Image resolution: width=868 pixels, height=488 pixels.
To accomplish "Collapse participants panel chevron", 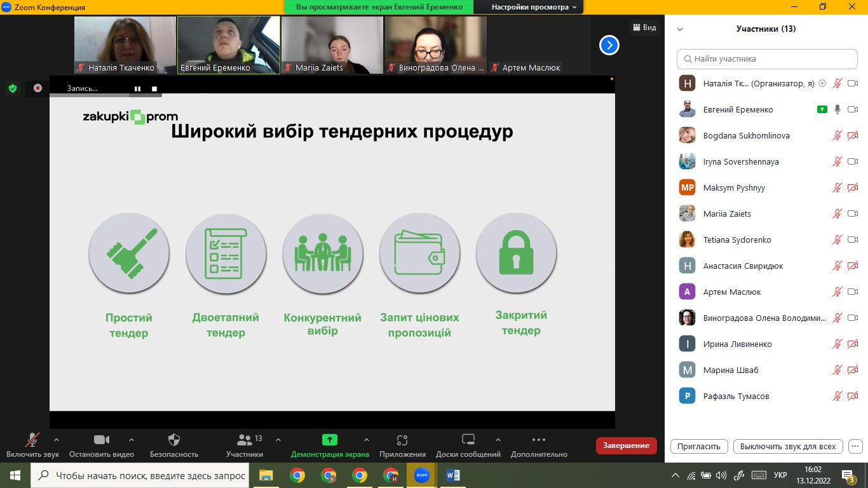I will [680, 29].
